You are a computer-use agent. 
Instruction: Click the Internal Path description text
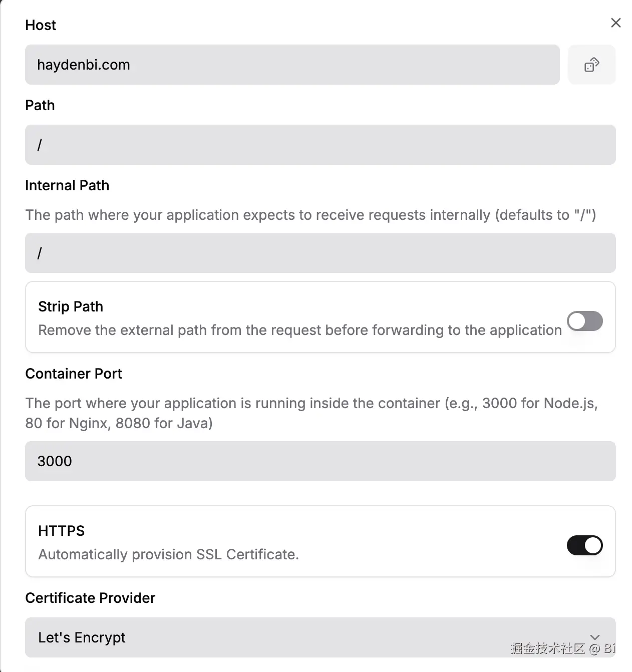click(310, 215)
